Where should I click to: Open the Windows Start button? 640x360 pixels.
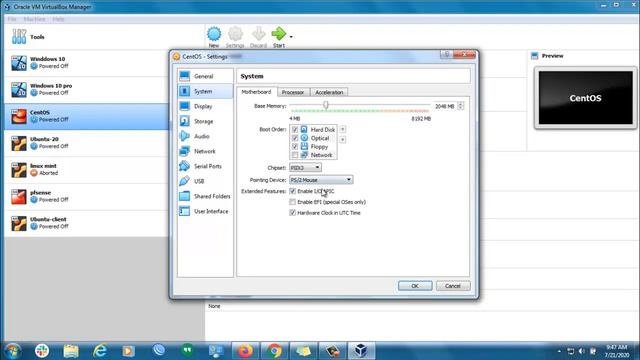pyautogui.click(x=13, y=351)
